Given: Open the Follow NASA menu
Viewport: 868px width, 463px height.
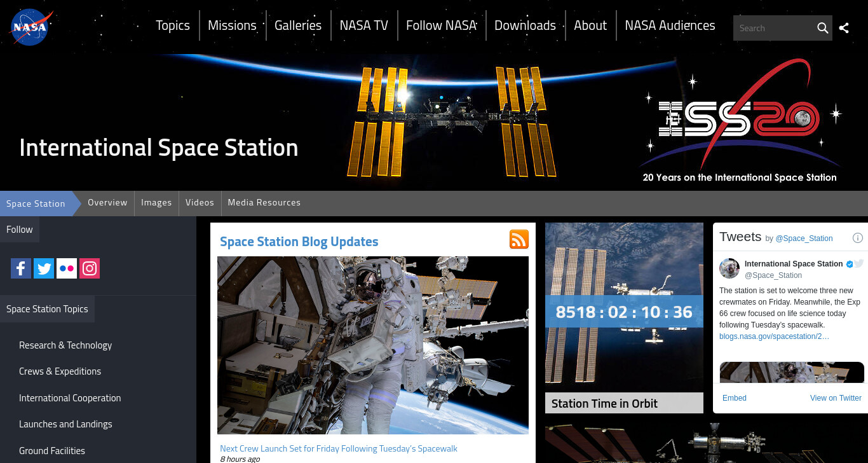Looking at the screenshot, I should [x=441, y=25].
